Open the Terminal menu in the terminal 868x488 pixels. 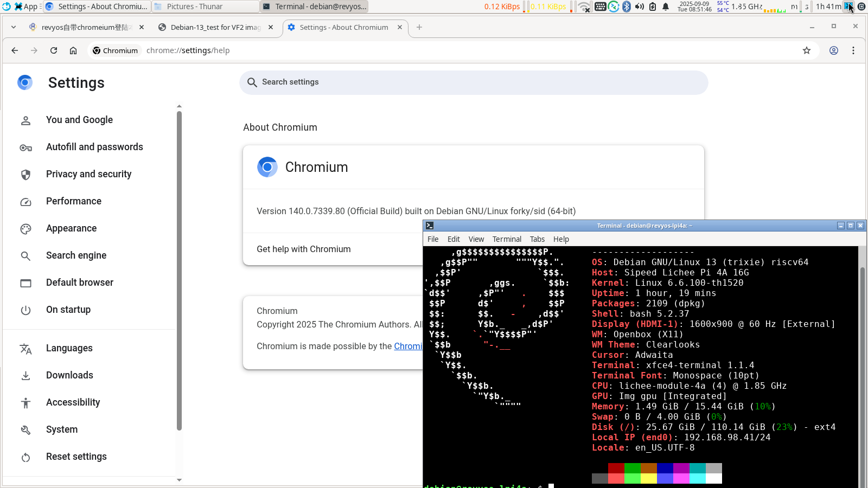[507, 239]
